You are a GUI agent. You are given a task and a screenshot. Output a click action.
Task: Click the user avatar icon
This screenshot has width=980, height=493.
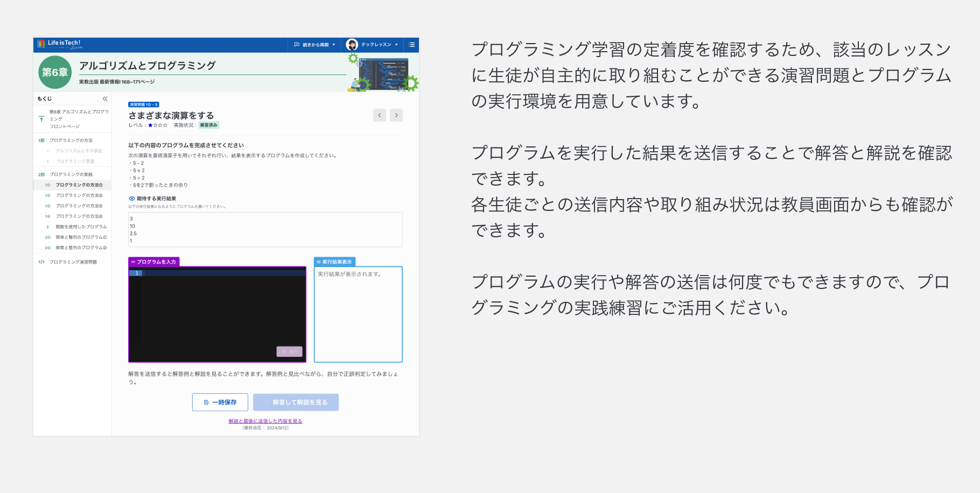tap(352, 45)
